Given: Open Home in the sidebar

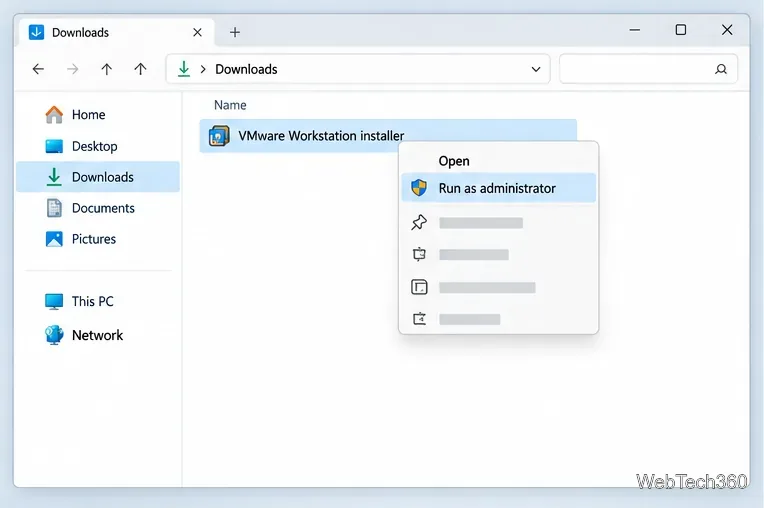Looking at the screenshot, I should (x=97, y=114).
